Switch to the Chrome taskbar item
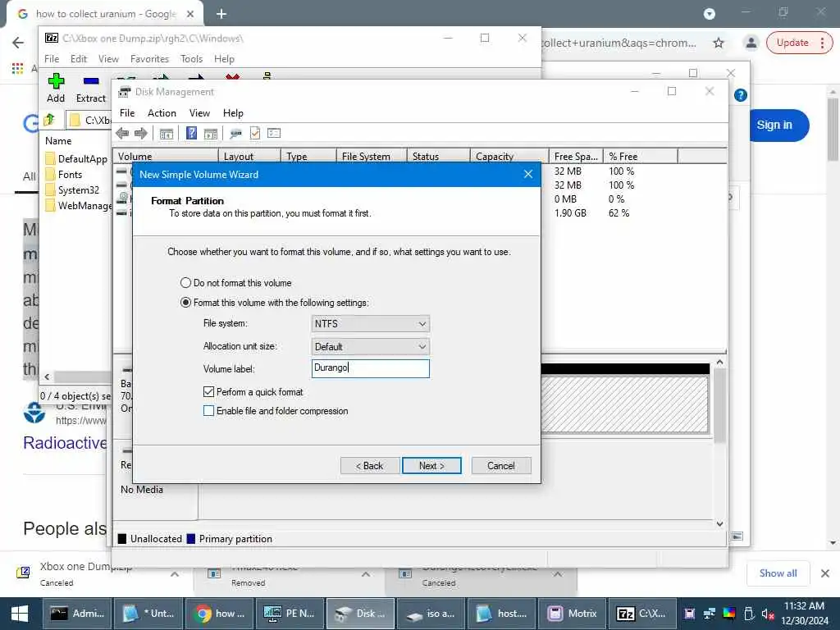Image resolution: width=840 pixels, height=630 pixels. click(220, 614)
